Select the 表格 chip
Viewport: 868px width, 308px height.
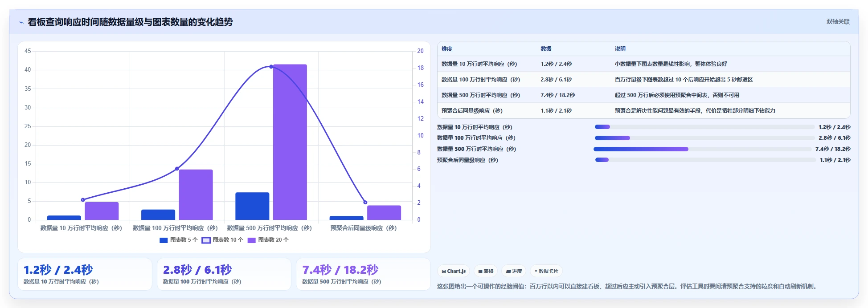pyautogui.click(x=486, y=271)
